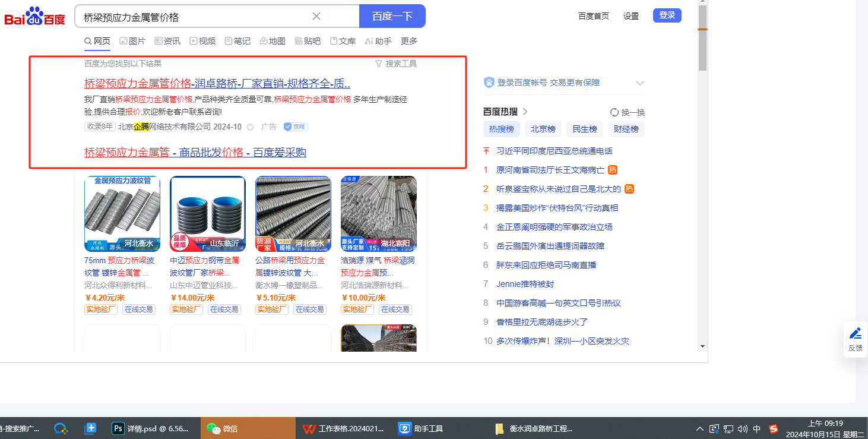Click the ￥5.10元/米 price
The image size is (868, 439).
(x=275, y=298)
